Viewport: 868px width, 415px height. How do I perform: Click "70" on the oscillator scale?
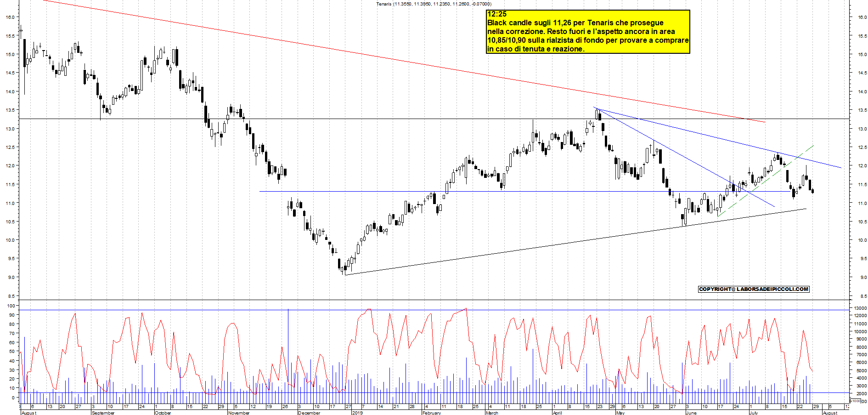12,333
